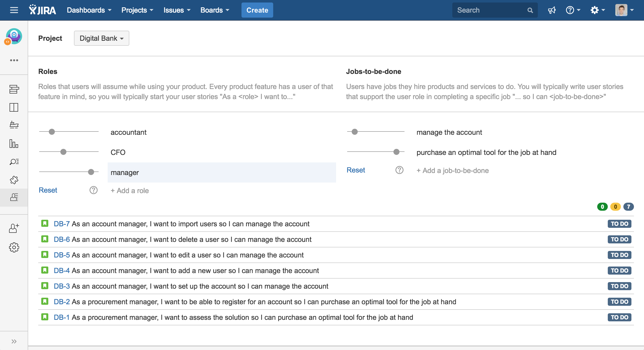Click the issue search sidebar icon
This screenshot has width=644, height=350.
pyautogui.click(x=14, y=161)
